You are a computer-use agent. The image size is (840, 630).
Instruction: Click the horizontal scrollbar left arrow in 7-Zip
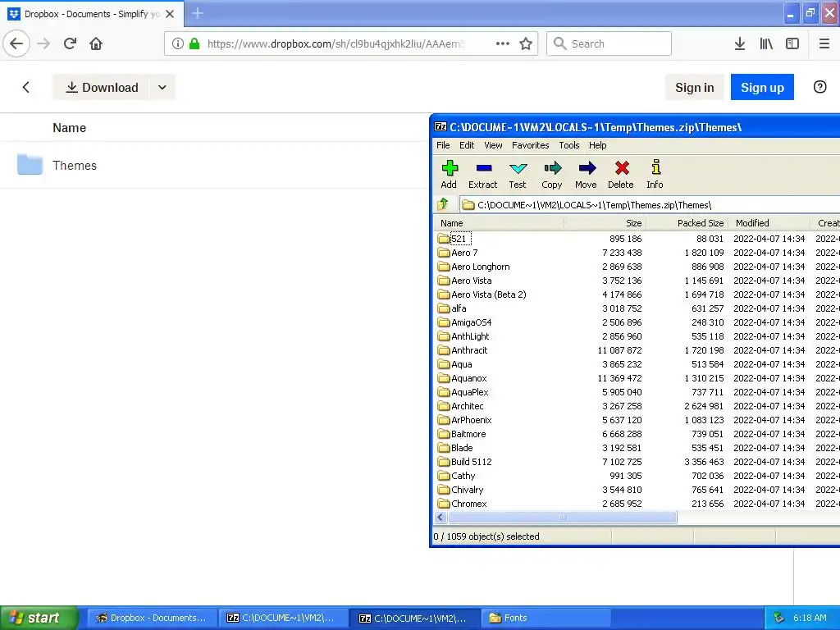(x=441, y=517)
